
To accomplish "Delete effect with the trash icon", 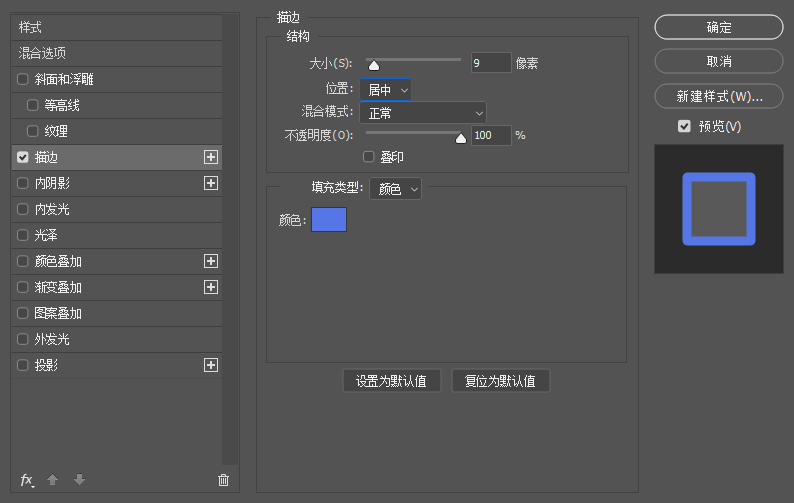I will point(223,480).
